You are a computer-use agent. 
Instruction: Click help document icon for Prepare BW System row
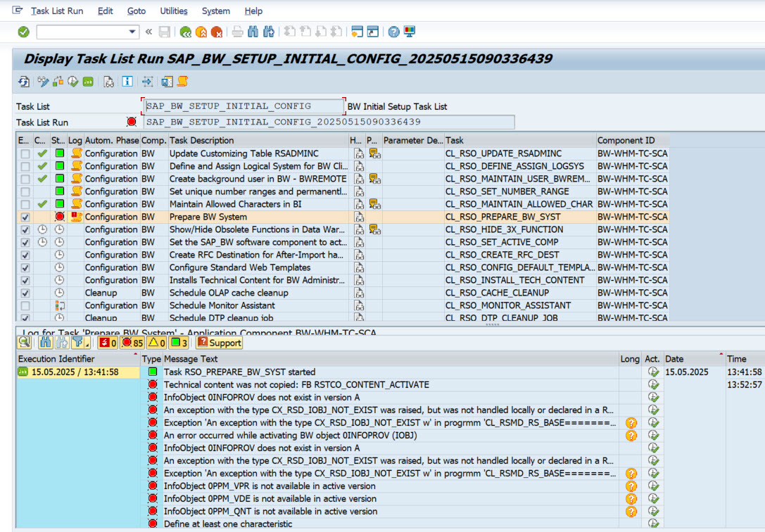pos(359,217)
